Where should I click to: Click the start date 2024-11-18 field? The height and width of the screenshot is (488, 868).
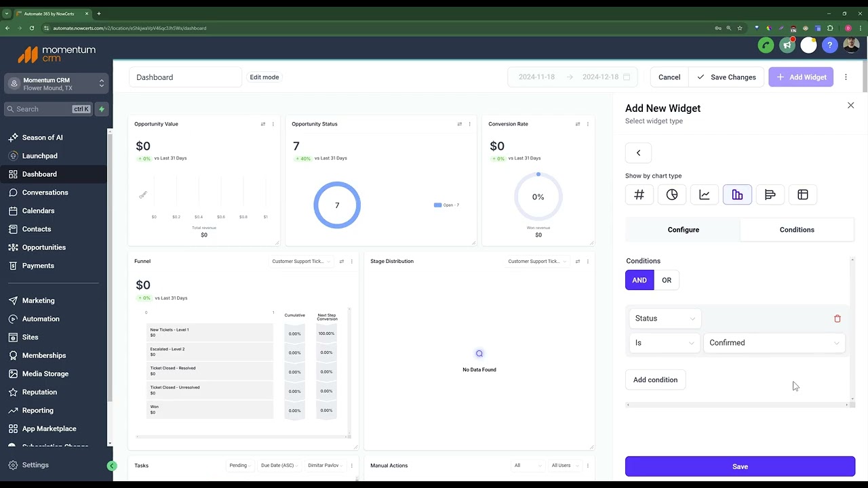tap(536, 77)
